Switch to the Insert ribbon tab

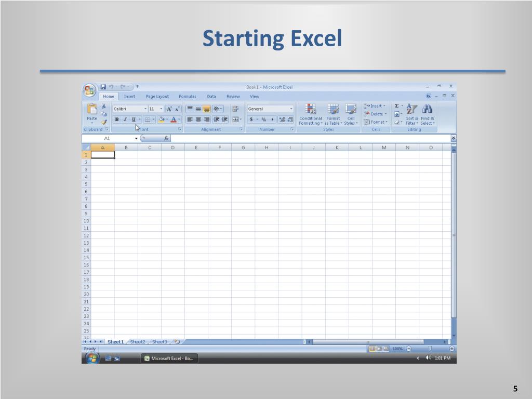129,96
